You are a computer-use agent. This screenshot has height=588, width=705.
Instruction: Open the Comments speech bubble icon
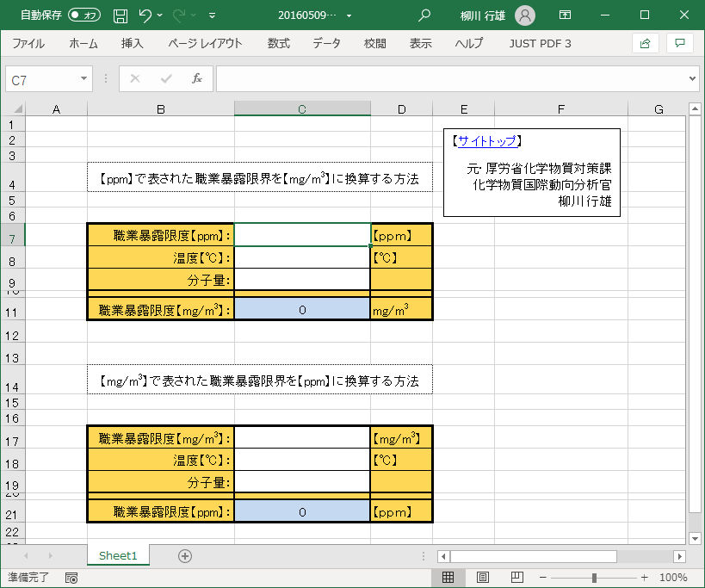pyautogui.click(x=679, y=43)
